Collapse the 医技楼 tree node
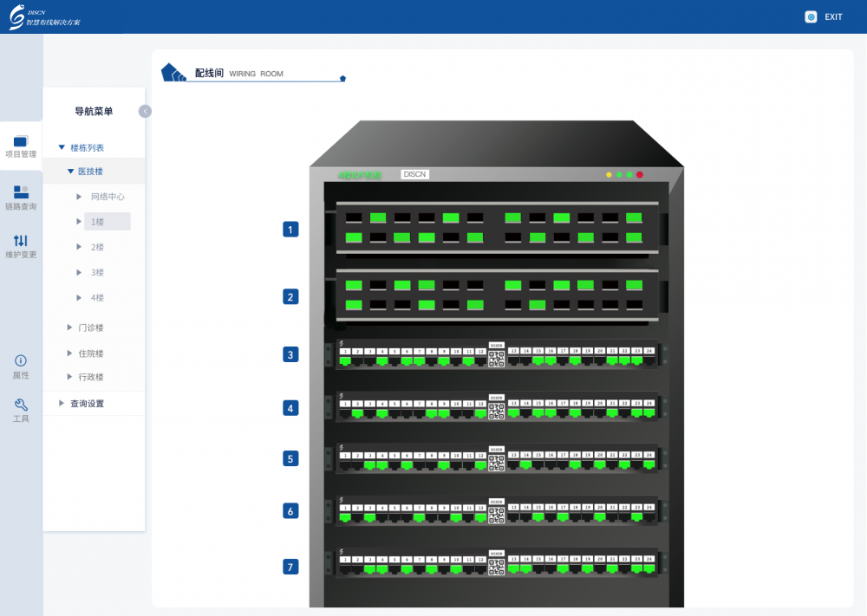867x616 pixels. [x=71, y=172]
